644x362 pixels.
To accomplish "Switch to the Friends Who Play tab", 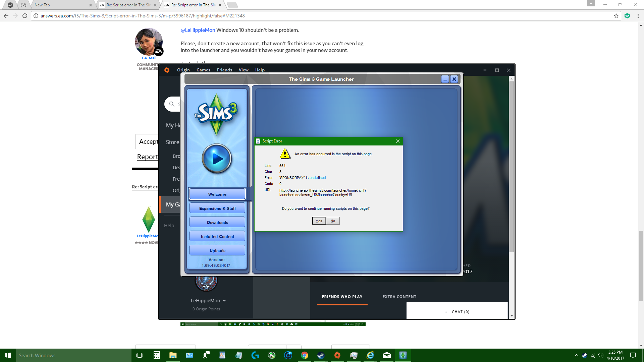I will [342, 297].
